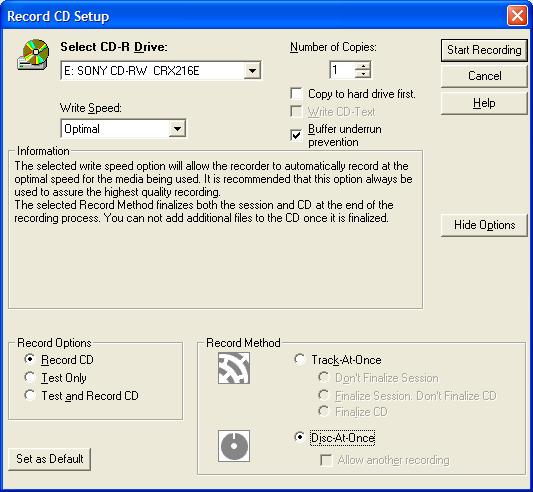Click the CD drive icon
The image size is (533, 492).
coord(33,54)
